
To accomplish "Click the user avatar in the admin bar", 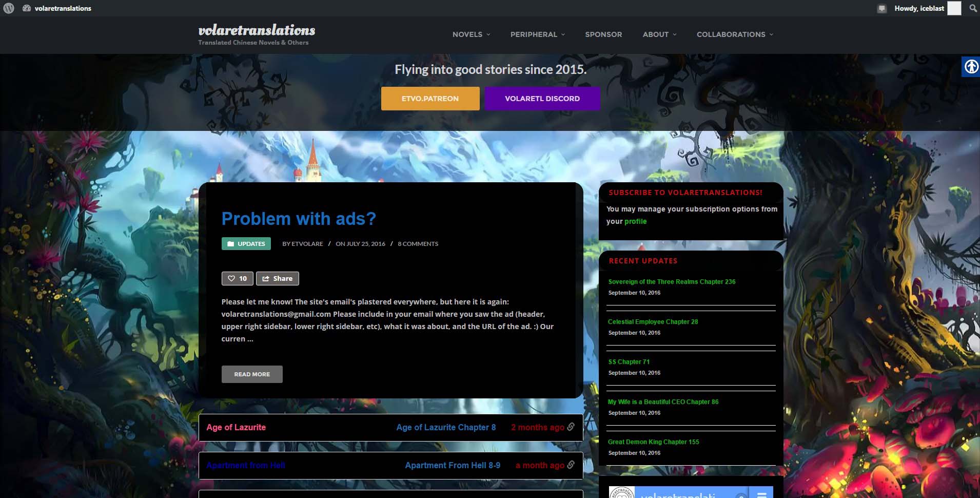I will (954, 8).
